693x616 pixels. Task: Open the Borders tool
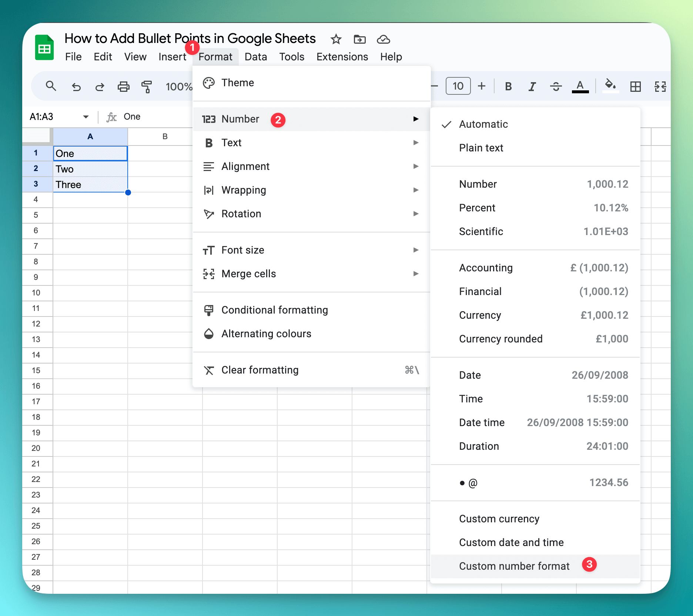coord(636,86)
